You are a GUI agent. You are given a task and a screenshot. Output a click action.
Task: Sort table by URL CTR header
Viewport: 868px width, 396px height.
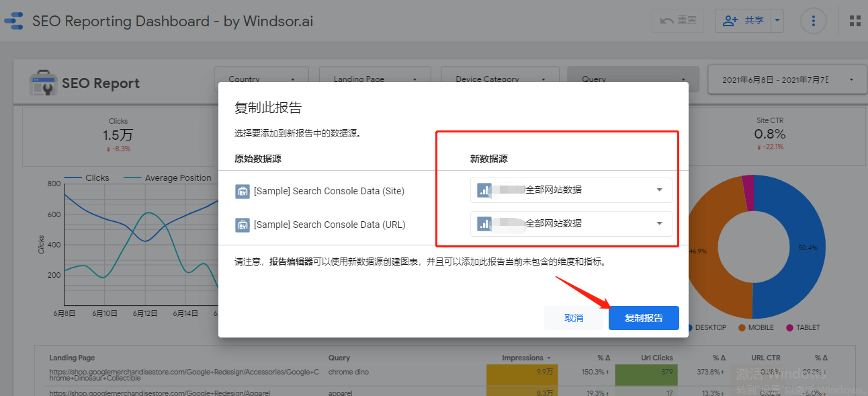pyautogui.click(x=766, y=358)
